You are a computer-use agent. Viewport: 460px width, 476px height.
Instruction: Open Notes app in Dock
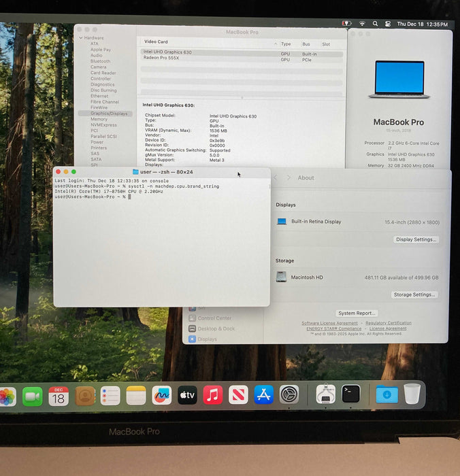pos(136,396)
